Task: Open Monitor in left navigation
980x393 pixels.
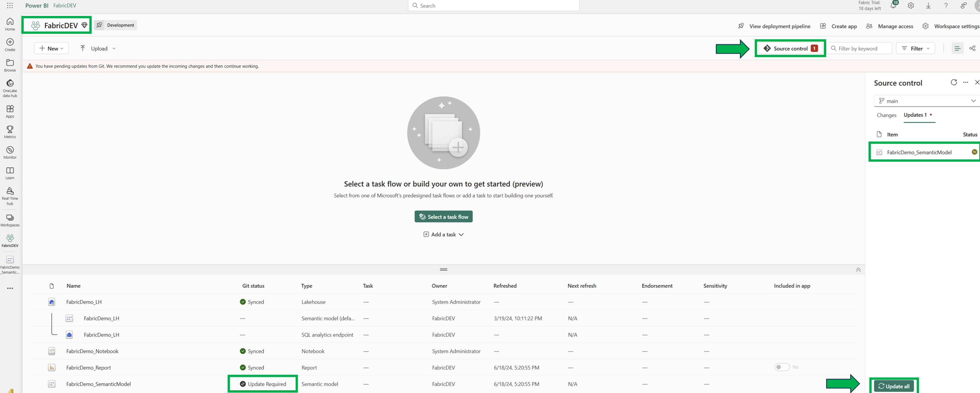Action: click(x=10, y=153)
